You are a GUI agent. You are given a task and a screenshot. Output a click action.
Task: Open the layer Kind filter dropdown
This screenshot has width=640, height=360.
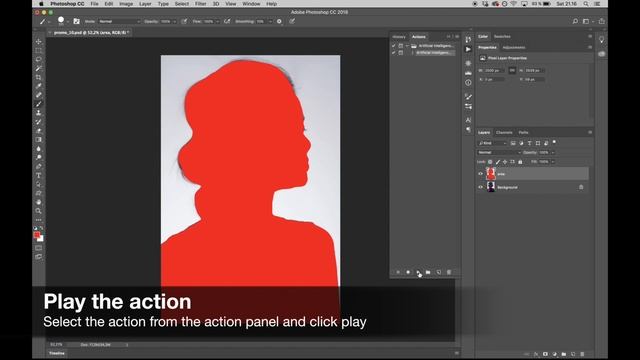coord(492,143)
